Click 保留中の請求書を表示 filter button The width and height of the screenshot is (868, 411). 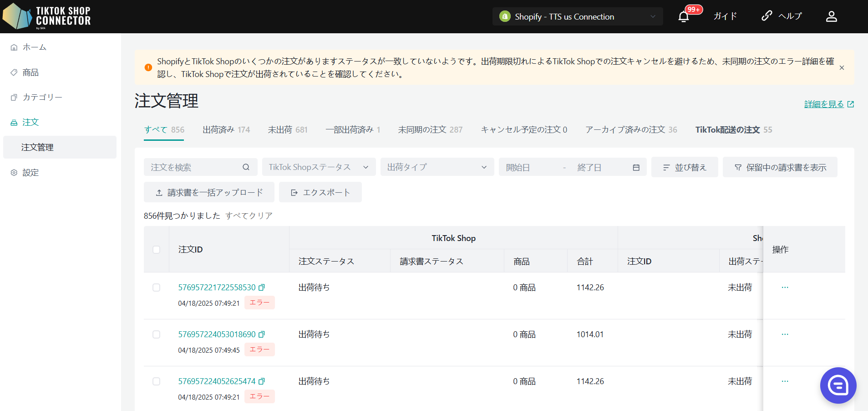[x=780, y=167]
